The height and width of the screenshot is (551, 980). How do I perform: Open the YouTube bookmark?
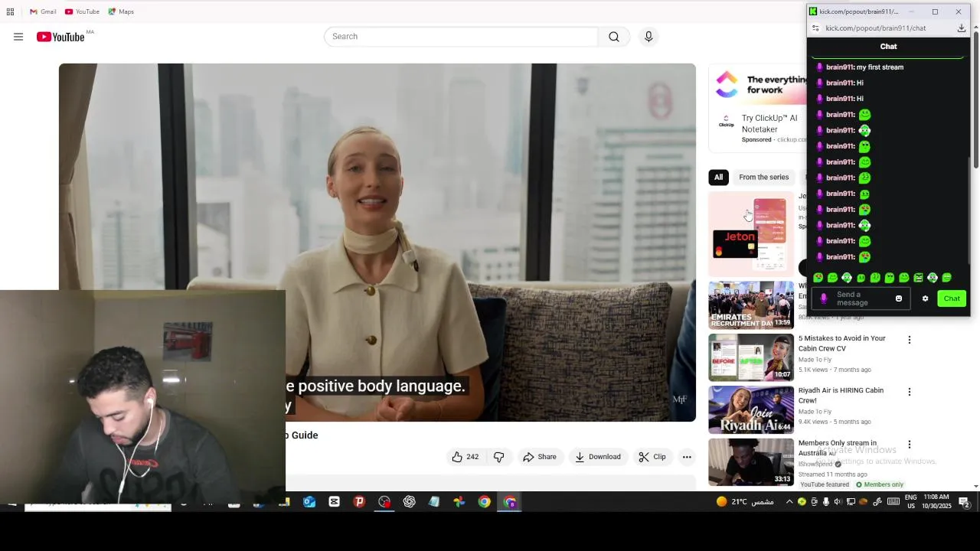(82, 11)
